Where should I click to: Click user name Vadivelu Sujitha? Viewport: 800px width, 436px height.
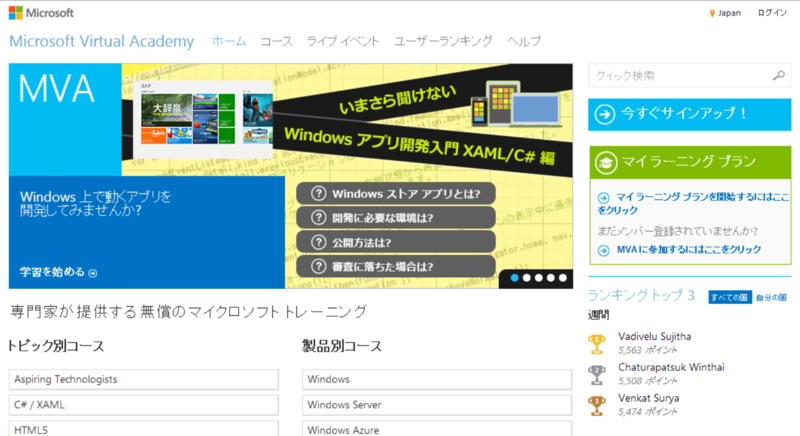655,337
